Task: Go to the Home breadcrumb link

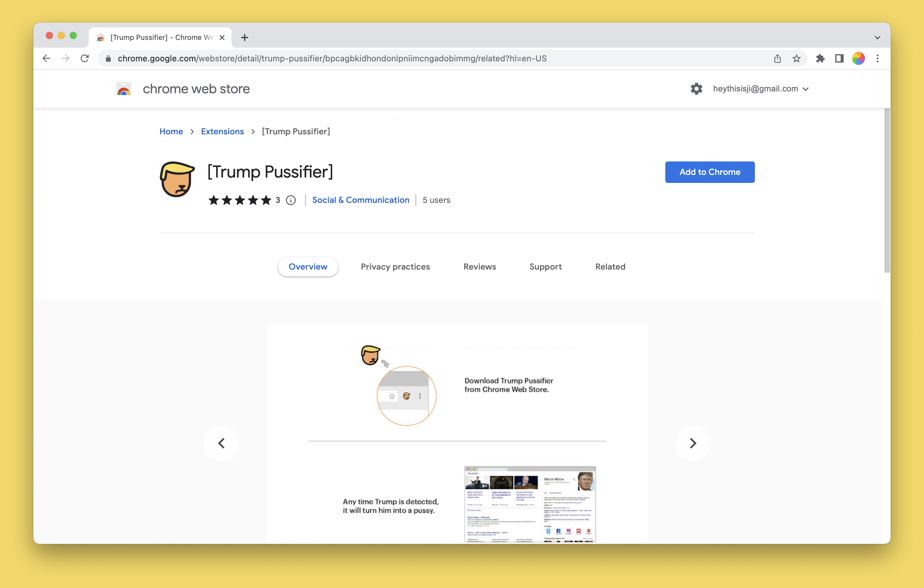Action: 171,131
